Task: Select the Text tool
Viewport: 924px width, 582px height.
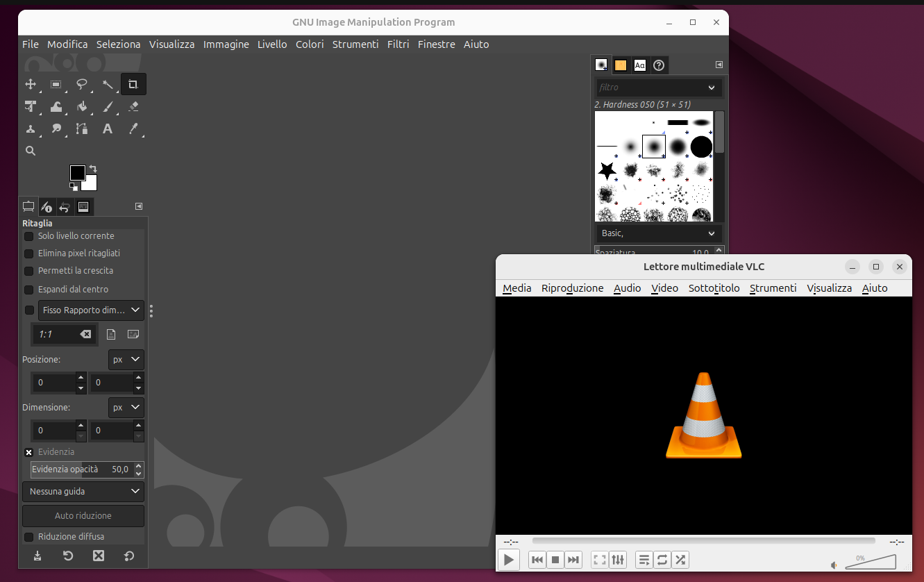Action: pyautogui.click(x=108, y=128)
